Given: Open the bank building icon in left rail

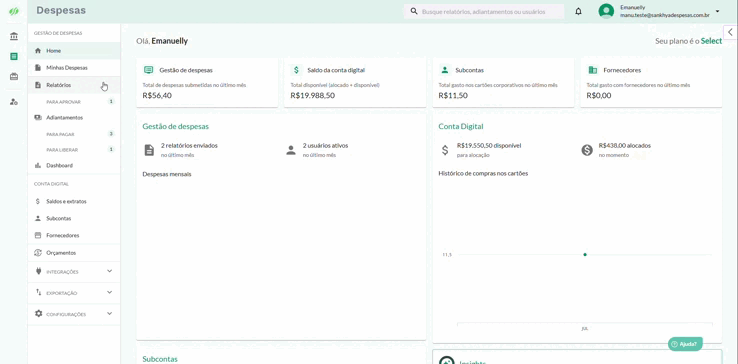Looking at the screenshot, I should click(14, 36).
